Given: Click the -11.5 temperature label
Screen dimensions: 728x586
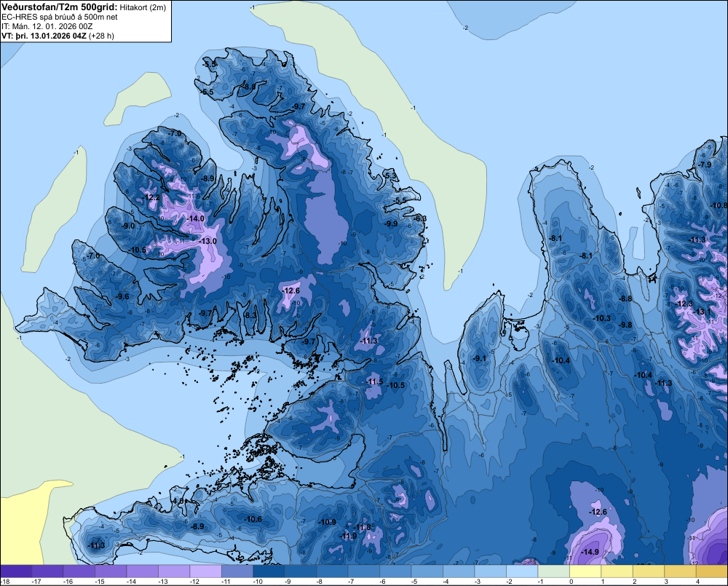Looking at the screenshot, I should [375, 381].
